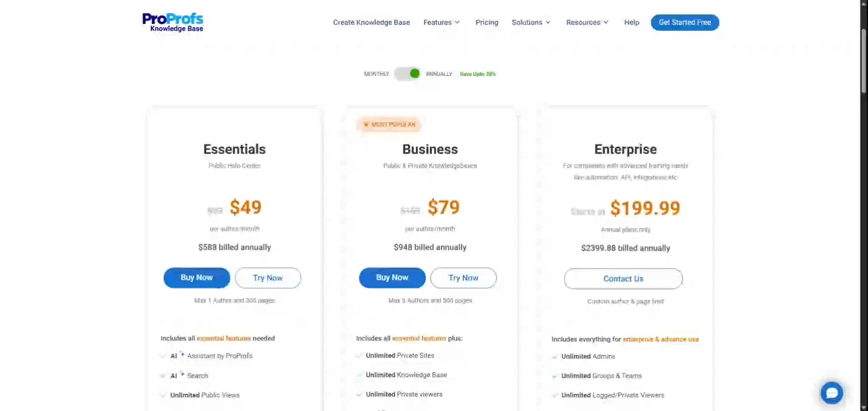Click the AI sparkle icon beside Assistant by ProProfs
The image size is (868, 411).
[182, 355]
